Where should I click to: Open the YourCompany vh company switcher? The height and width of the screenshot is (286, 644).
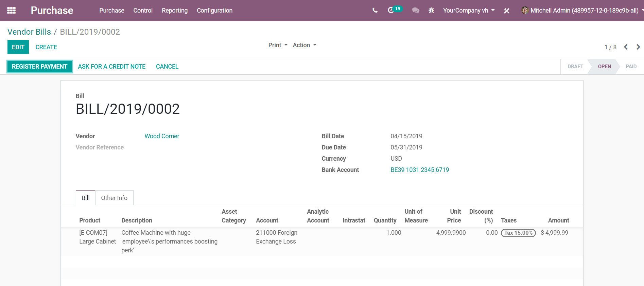(x=468, y=11)
